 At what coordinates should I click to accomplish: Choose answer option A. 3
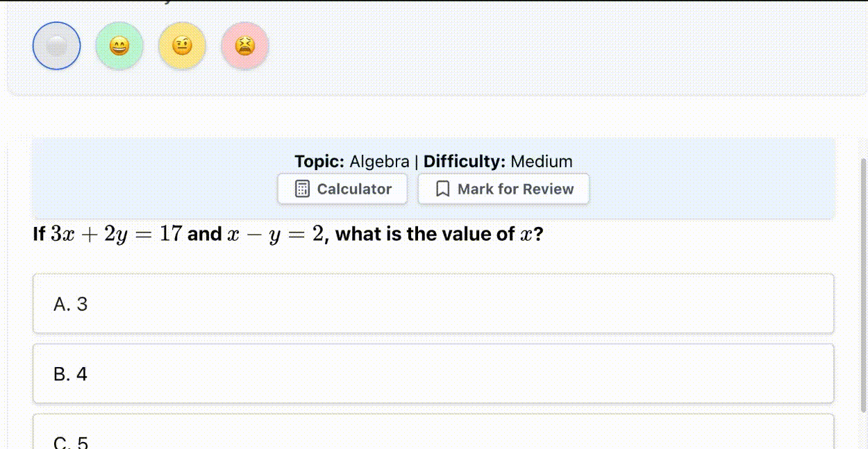pos(433,304)
